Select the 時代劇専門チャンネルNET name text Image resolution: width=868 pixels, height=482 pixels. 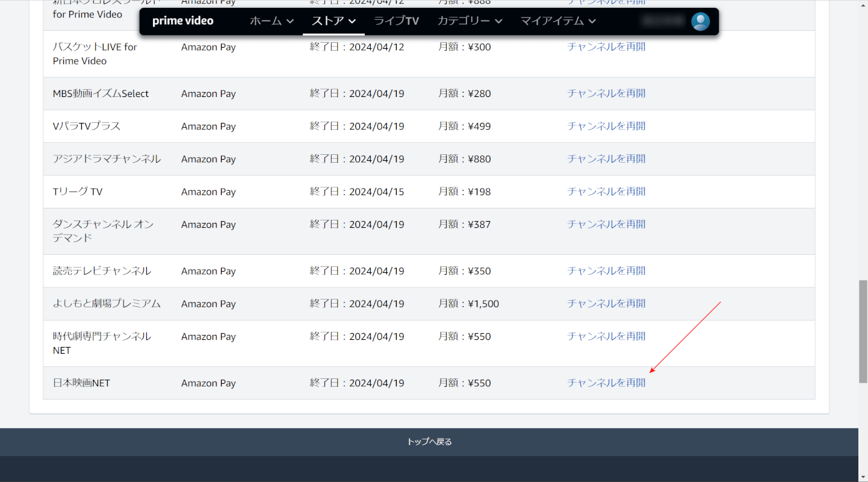pos(102,343)
